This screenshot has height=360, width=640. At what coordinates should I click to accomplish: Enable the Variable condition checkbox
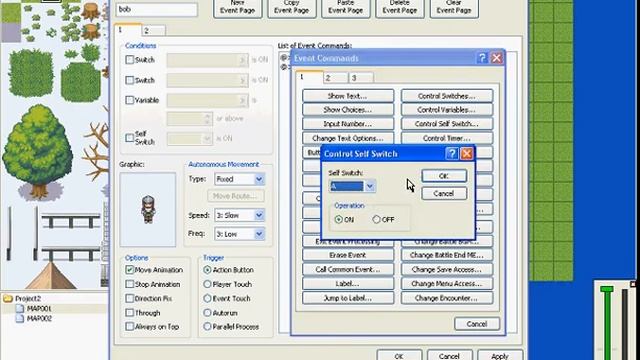tap(129, 100)
